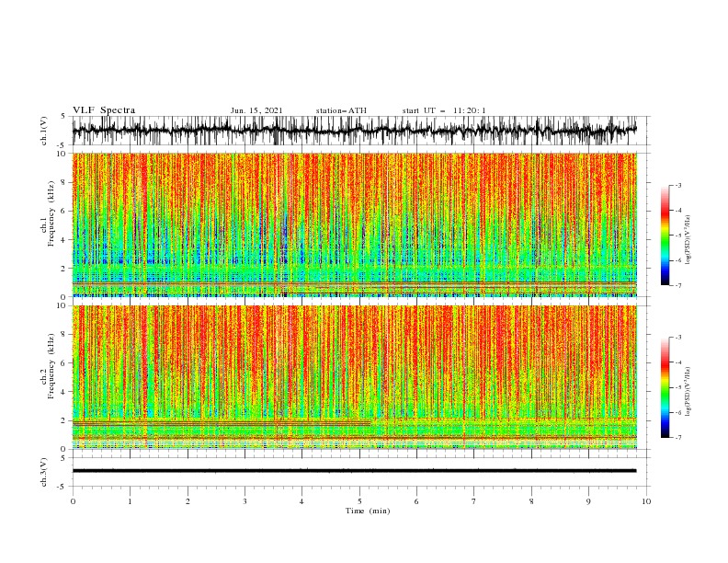The height and width of the screenshot is (563, 728).
Task: Click the log(PSD) label beside ch.1 colorbar
Action: [688, 240]
